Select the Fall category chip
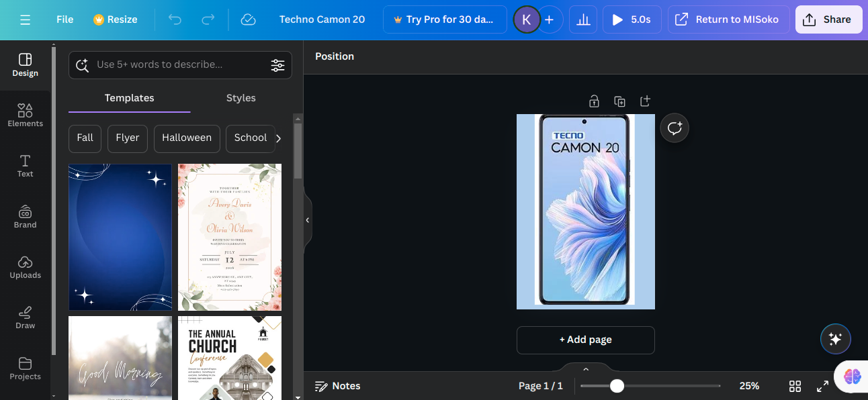The width and height of the screenshot is (868, 400). pos(85,138)
